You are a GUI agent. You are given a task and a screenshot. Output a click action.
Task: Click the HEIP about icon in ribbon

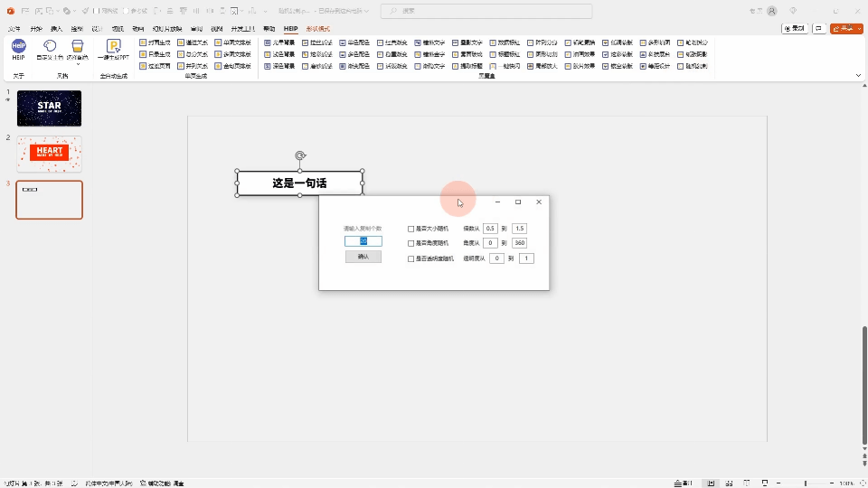18,49
